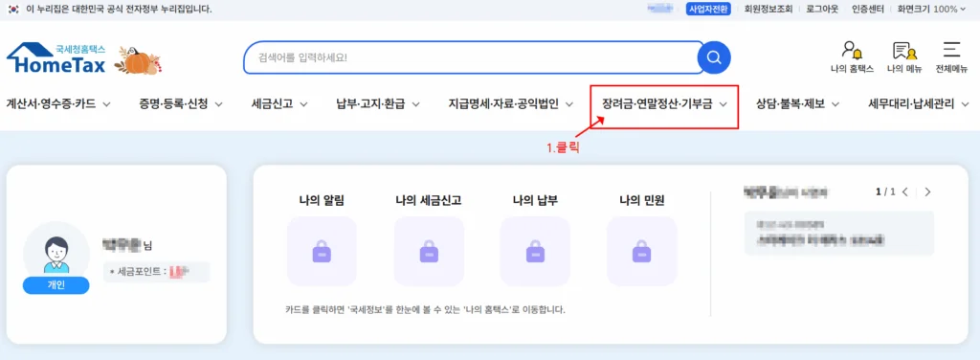Click the 1 / 1 page indicator
Image resolution: width=980 pixels, height=360 pixels.
(x=885, y=191)
